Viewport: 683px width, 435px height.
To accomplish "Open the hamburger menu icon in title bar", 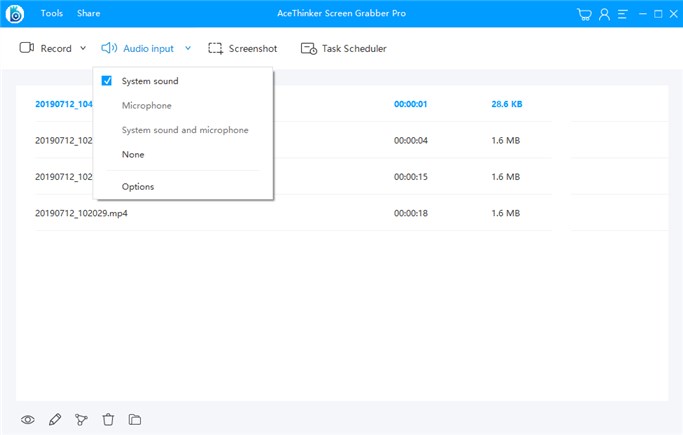I will (x=623, y=14).
